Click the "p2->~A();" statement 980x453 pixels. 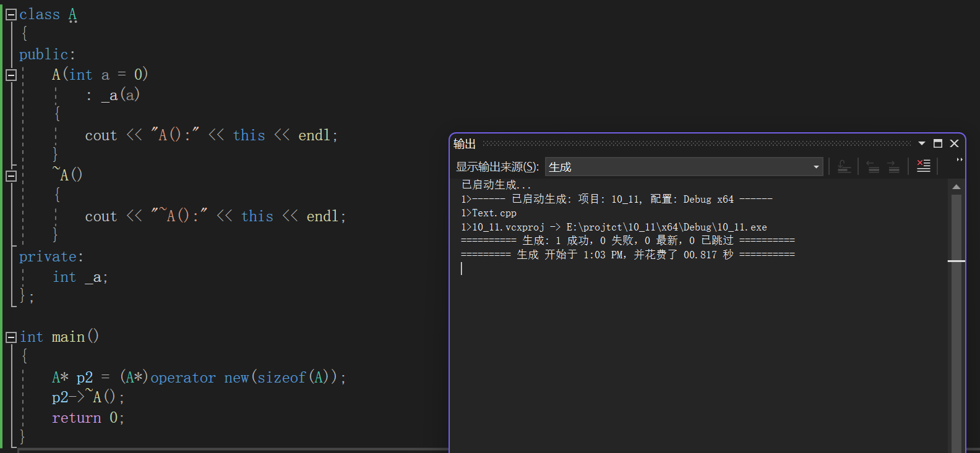[x=88, y=397]
